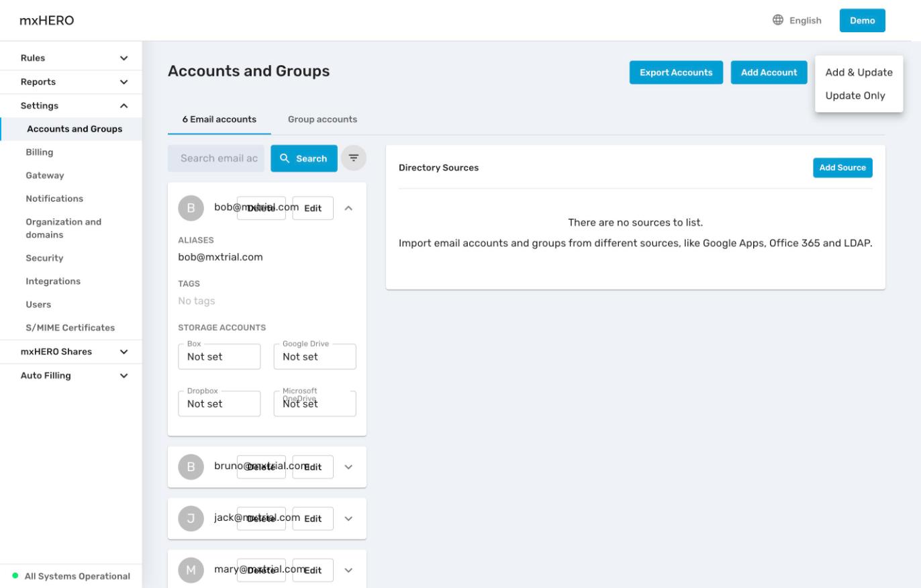The width and height of the screenshot is (921, 588).
Task: Choose Add & Update from the menu
Action: pos(859,72)
